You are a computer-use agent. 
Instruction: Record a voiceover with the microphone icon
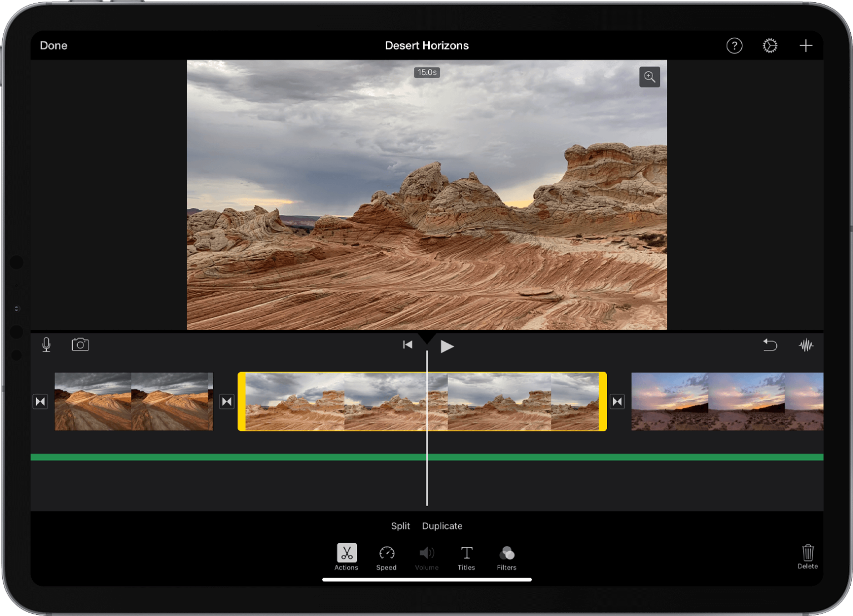46,344
